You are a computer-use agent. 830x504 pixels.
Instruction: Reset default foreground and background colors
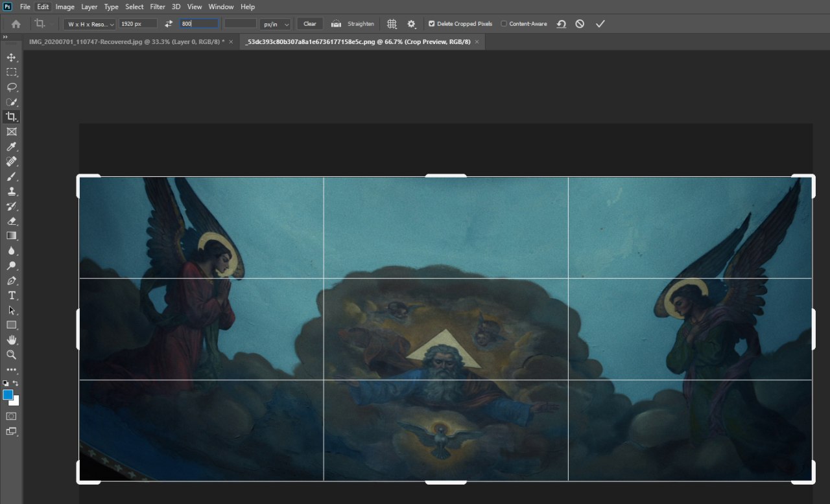point(6,384)
